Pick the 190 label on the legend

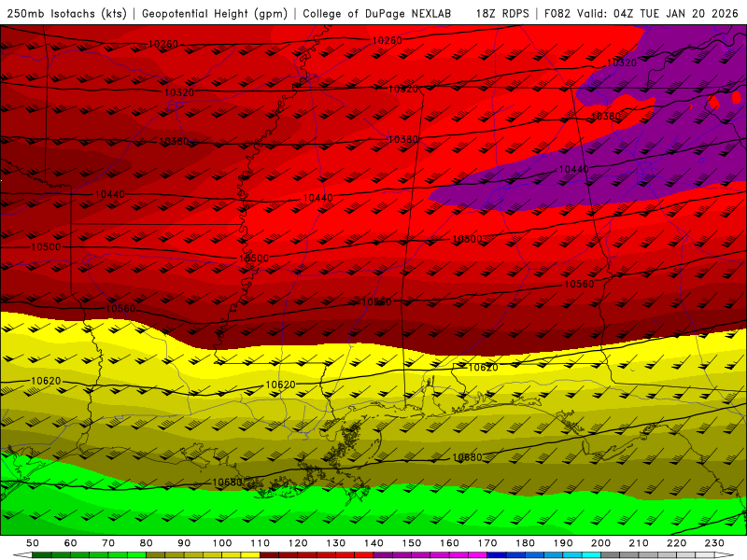tap(563, 543)
